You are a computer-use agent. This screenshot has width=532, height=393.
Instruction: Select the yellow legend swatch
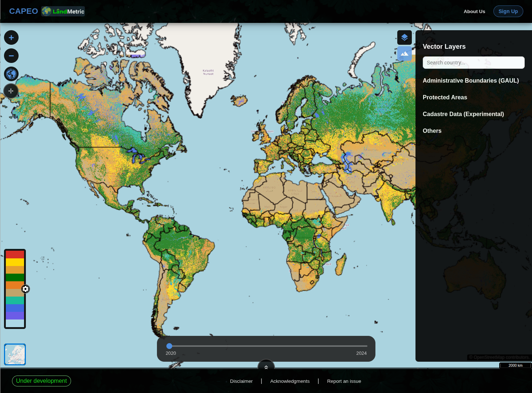pyautogui.click(x=15, y=262)
